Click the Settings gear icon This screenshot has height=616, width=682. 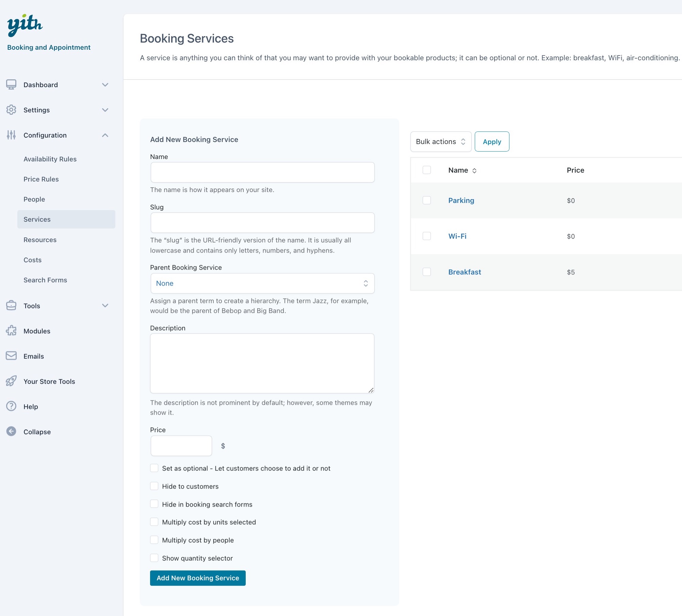tap(11, 110)
